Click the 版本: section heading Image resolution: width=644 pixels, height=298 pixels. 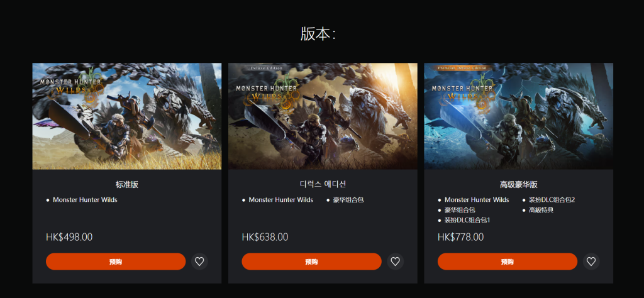click(318, 34)
